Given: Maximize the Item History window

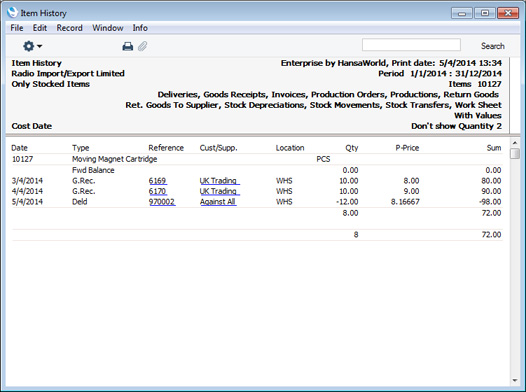Looking at the screenshot, I should click(485, 13).
